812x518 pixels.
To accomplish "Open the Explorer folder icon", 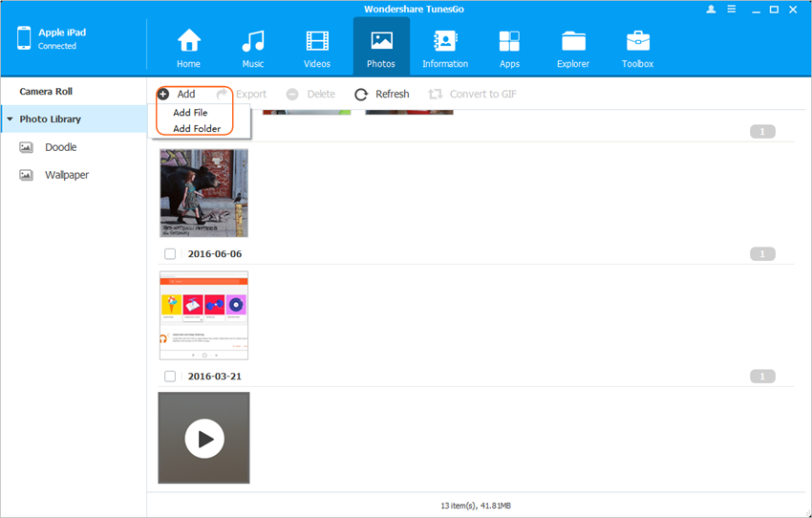I will point(574,42).
